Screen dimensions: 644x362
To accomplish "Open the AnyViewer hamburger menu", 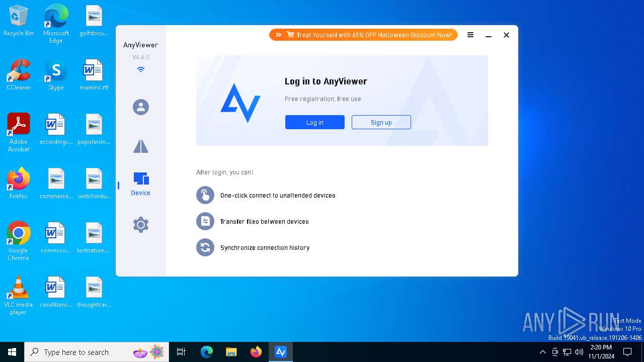I will (470, 35).
